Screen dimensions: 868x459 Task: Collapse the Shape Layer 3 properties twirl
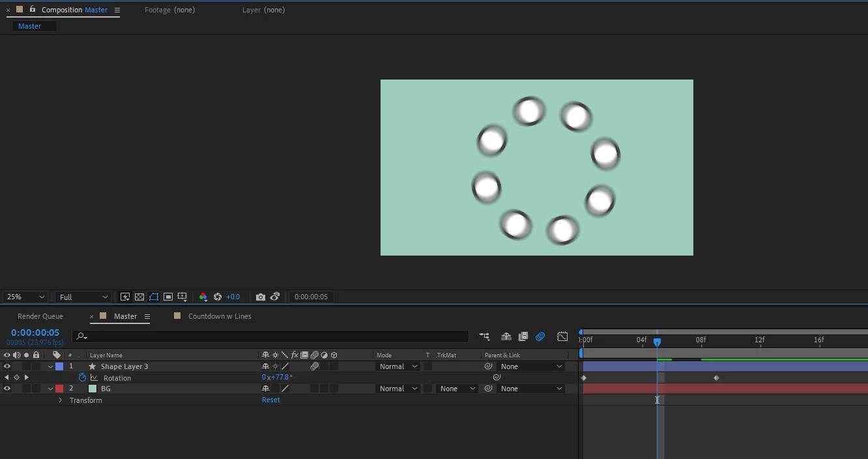(50, 366)
